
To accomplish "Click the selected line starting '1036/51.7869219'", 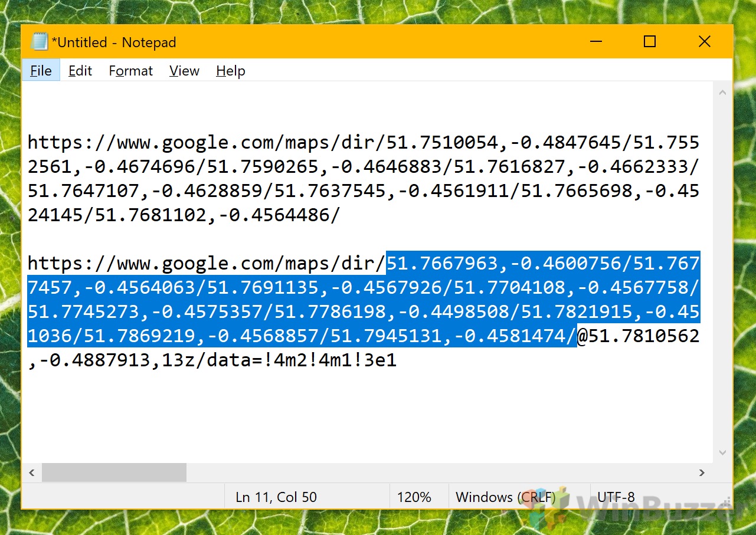I will pos(302,336).
